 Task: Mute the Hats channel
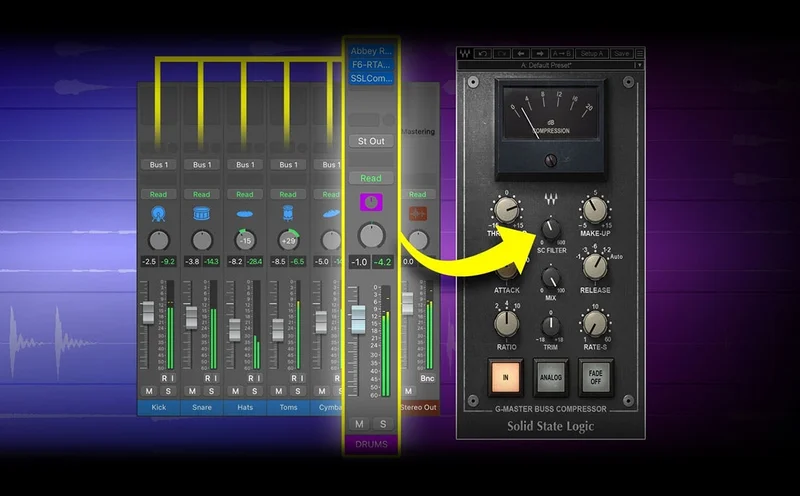tap(235, 391)
